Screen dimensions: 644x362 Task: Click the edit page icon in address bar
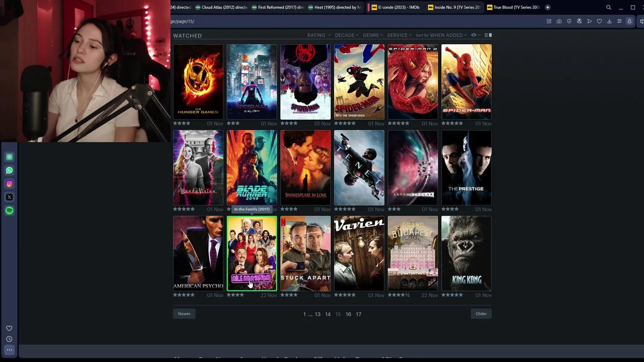coord(549,21)
